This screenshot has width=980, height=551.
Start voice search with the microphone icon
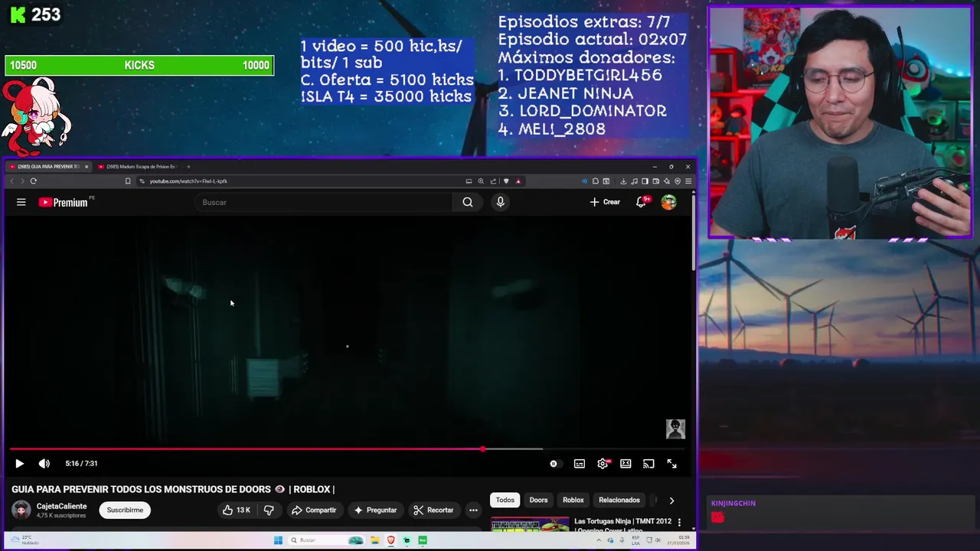point(501,202)
